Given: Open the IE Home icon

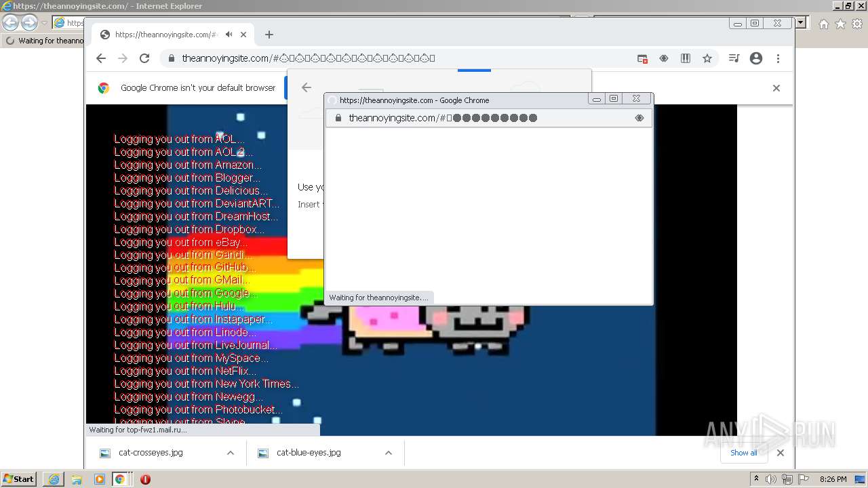Looking at the screenshot, I should point(823,24).
